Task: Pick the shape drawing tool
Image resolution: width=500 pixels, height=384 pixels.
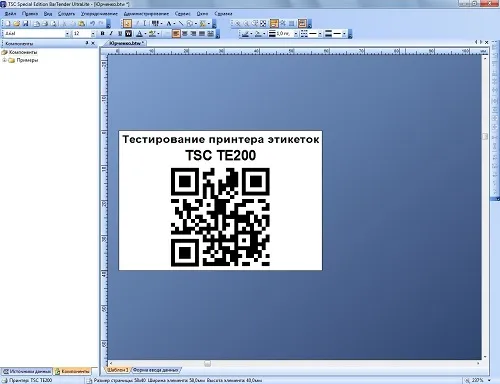Action: point(190,23)
